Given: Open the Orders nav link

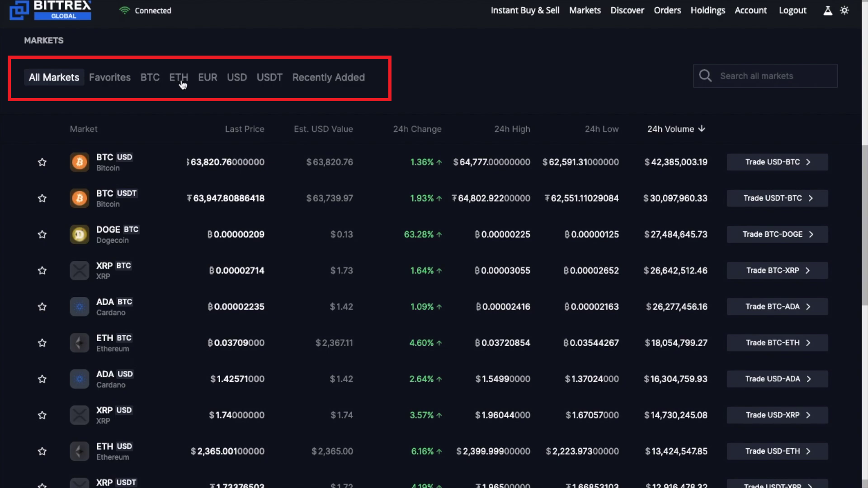Looking at the screenshot, I should point(667,10).
